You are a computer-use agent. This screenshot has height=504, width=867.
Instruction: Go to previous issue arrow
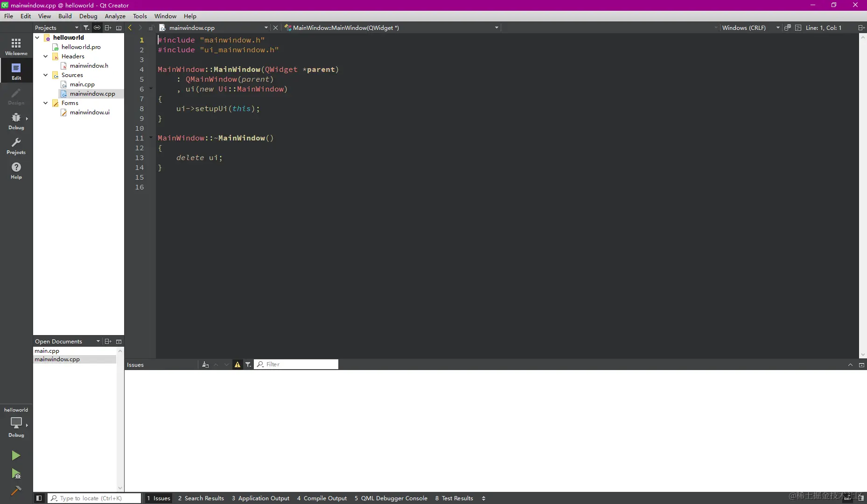tap(216, 364)
